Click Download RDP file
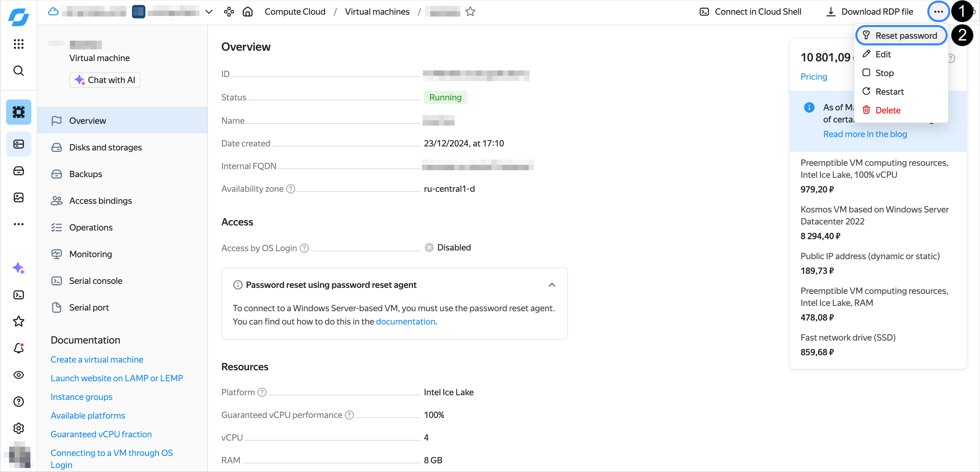Screen dimensions: 980x472 tap(869, 12)
